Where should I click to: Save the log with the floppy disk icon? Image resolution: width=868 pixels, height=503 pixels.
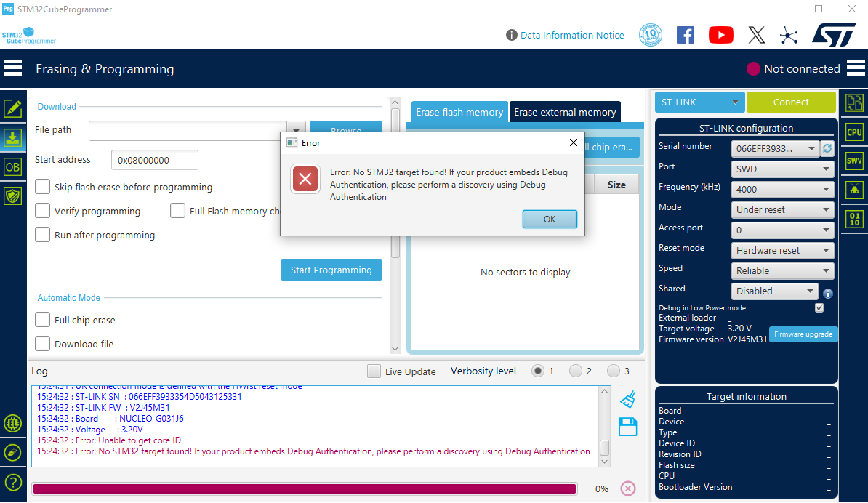pos(628,427)
